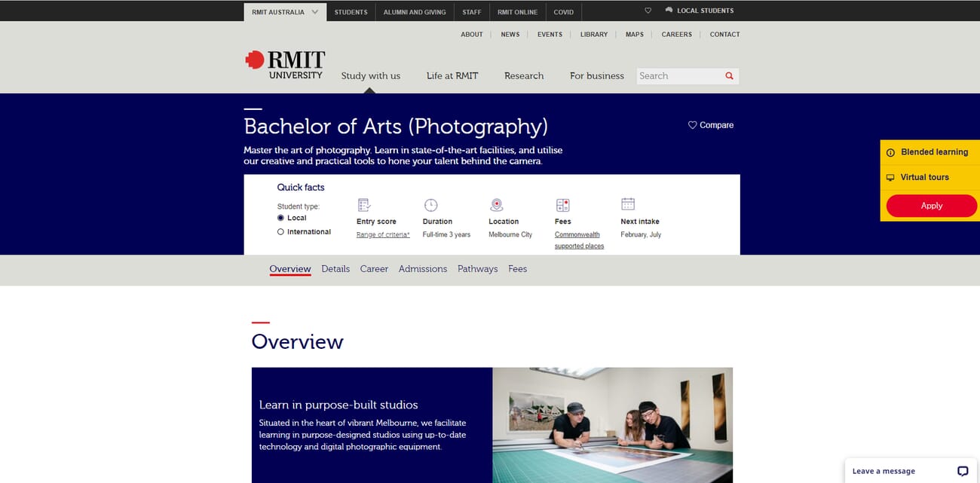Open the Maps link
Screen dimensions: 980x483
click(635, 35)
